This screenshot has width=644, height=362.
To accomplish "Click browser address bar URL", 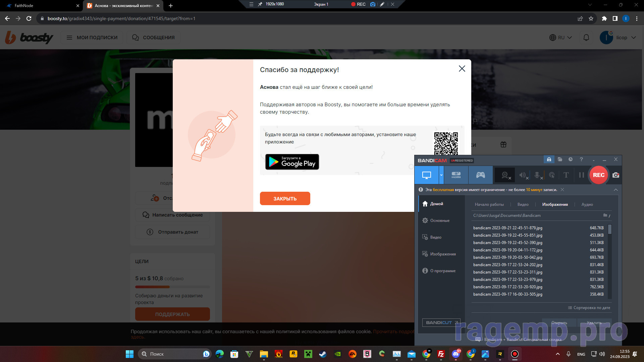I will [x=121, y=18].
